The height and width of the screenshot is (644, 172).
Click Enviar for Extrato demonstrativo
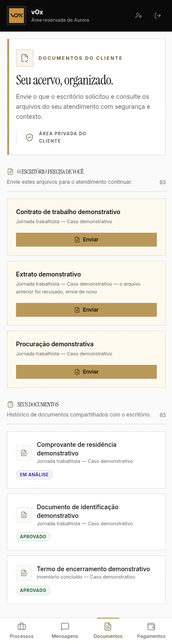(86, 310)
